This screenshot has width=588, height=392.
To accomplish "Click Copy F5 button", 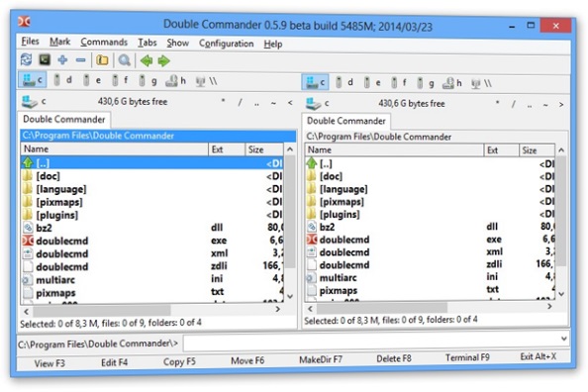I will (179, 361).
